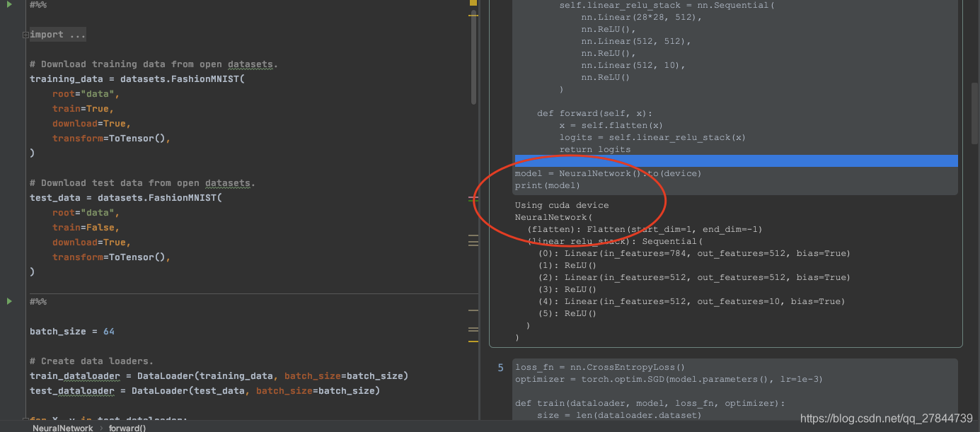The width and height of the screenshot is (980, 432).
Task: Run the batch_size cell via gutter play icon
Action: point(11,300)
